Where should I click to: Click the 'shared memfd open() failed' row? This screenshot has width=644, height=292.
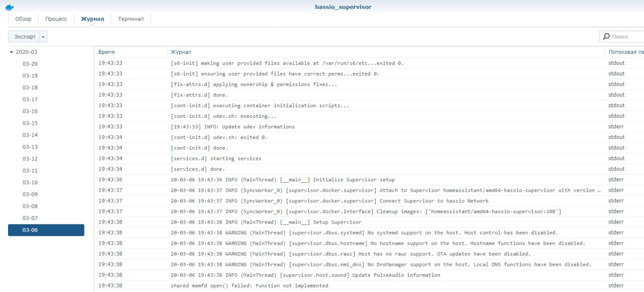[369, 285]
